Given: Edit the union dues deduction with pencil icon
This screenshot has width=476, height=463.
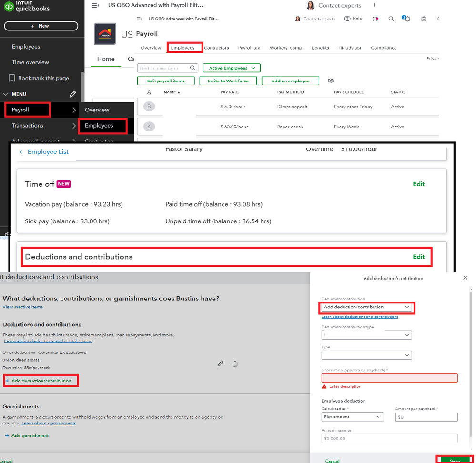Looking at the screenshot, I should click(221, 363).
